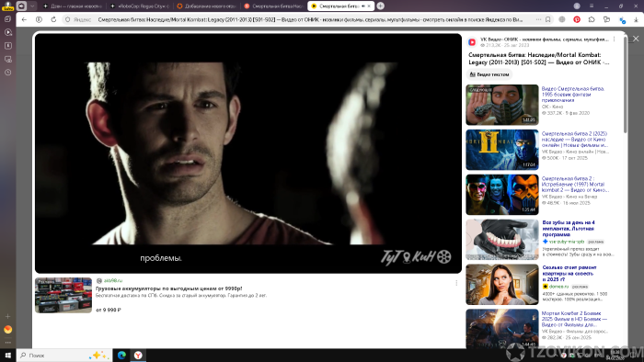Click the blue translate/sync toolbar icon
The width and height of the screenshot is (644, 362).
tap(622, 19)
